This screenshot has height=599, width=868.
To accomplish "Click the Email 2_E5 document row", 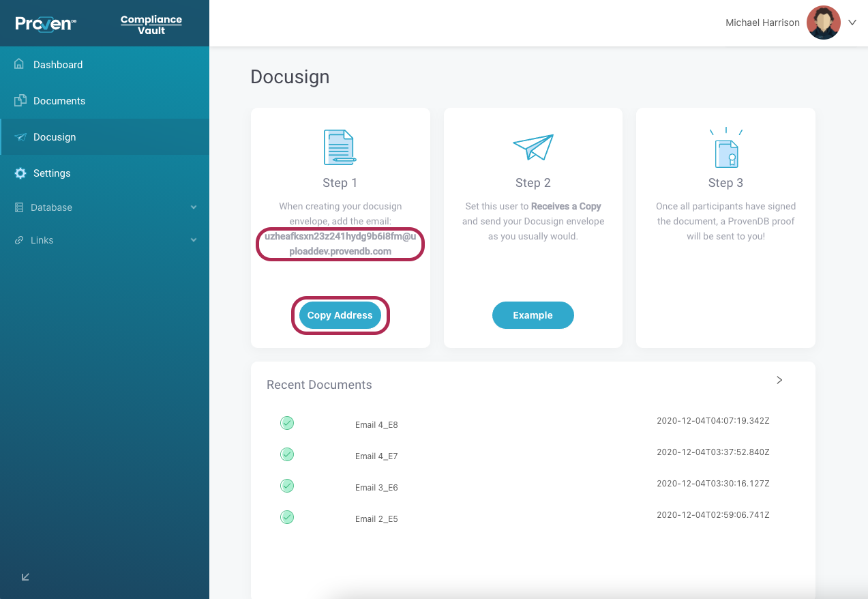I will tap(533, 518).
